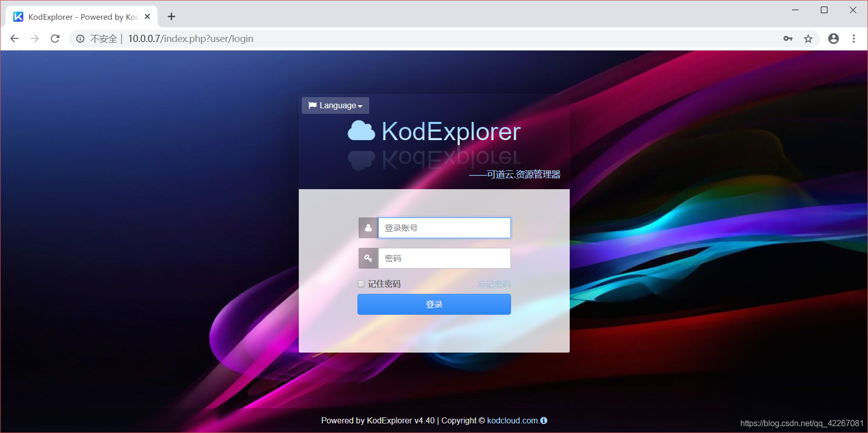Open the Chrome three-dot menu

coord(854,38)
